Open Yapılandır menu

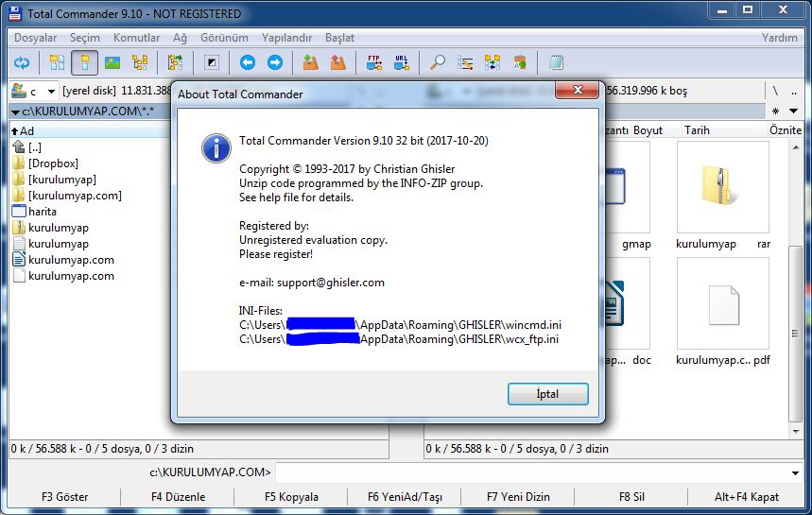tap(286, 38)
